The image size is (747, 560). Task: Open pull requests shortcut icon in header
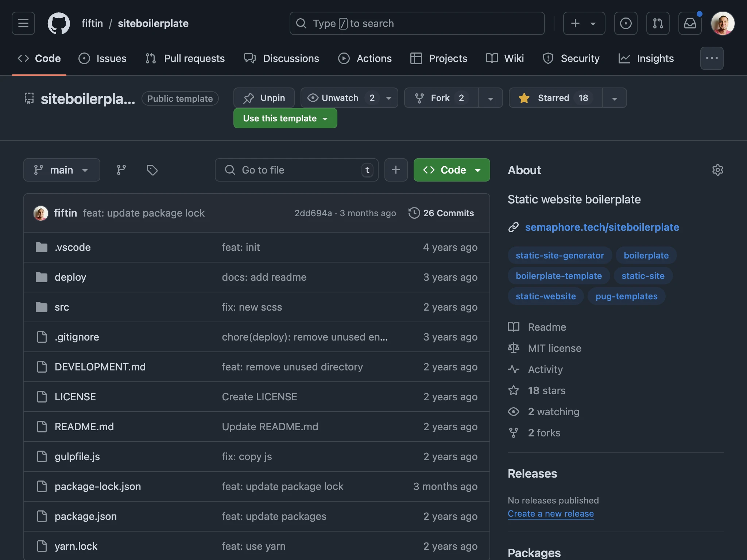(x=658, y=23)
